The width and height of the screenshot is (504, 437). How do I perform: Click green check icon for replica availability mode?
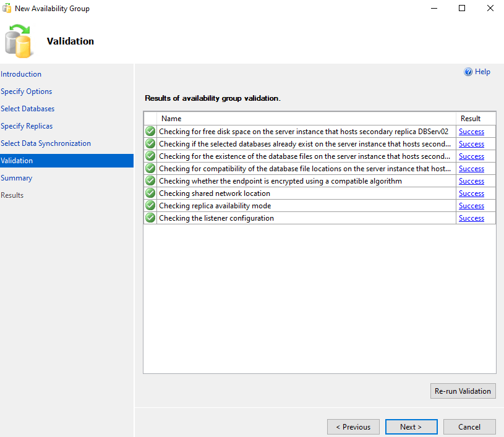(x=150, y=206)
